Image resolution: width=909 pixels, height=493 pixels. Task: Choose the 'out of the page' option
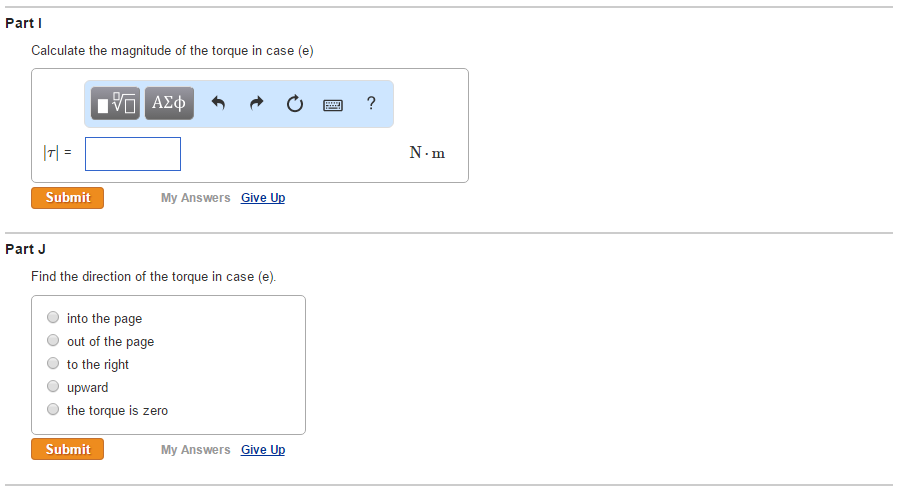point(53,341)
